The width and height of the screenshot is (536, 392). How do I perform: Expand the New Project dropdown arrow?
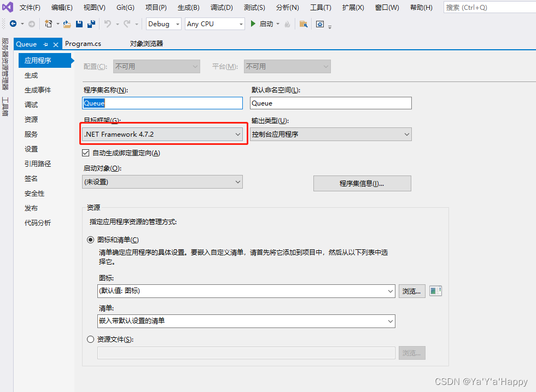[58, 24]
